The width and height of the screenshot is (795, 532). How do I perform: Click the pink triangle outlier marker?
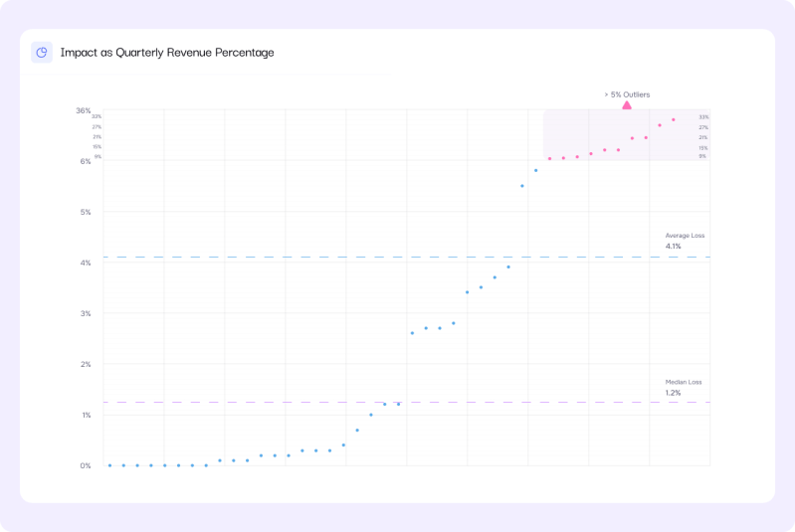click(627, 104)
